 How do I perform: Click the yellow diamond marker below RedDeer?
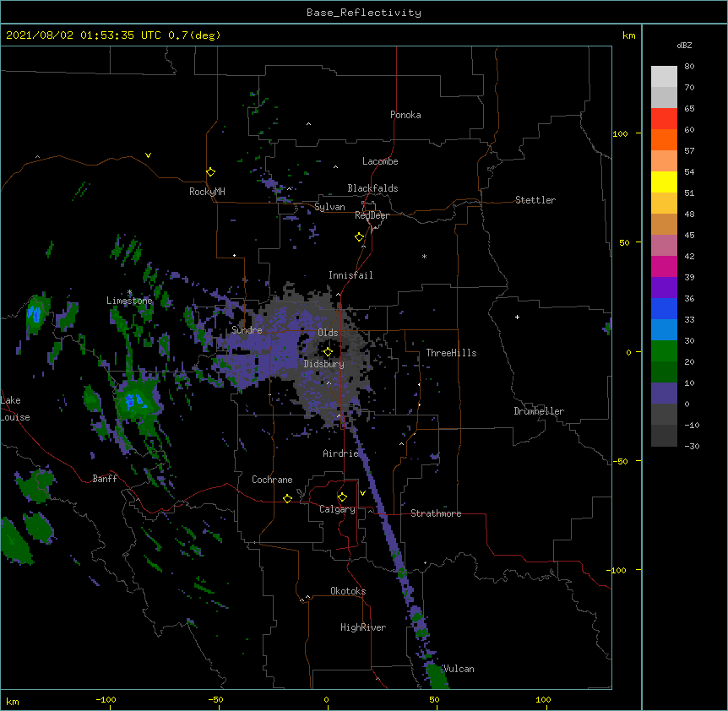360,237
